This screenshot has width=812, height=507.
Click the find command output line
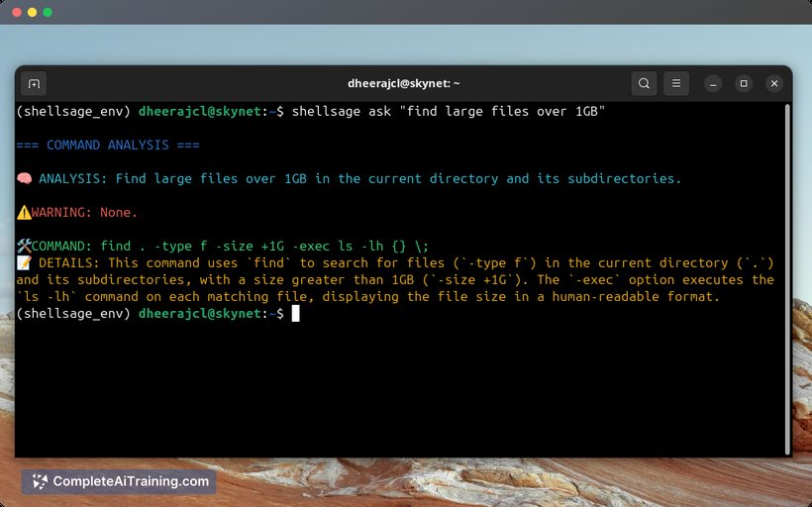(230, 246)
